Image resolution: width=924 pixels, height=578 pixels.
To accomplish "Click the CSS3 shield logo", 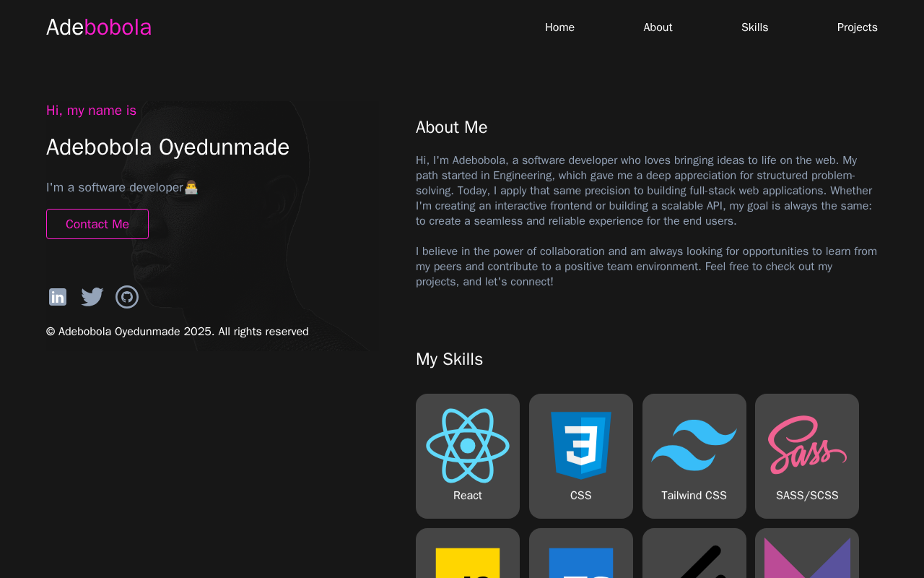I will click(x=581, y=446).
